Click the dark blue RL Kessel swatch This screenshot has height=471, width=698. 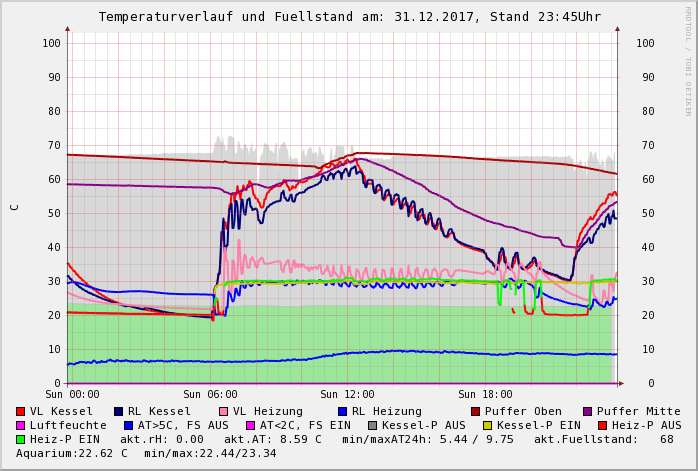(x=118, y=411)
